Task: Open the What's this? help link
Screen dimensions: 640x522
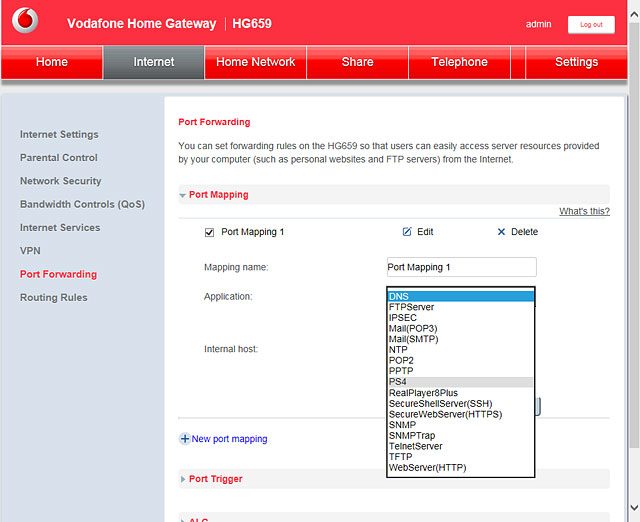Action: pyautogui.click(x=584, y=211)
